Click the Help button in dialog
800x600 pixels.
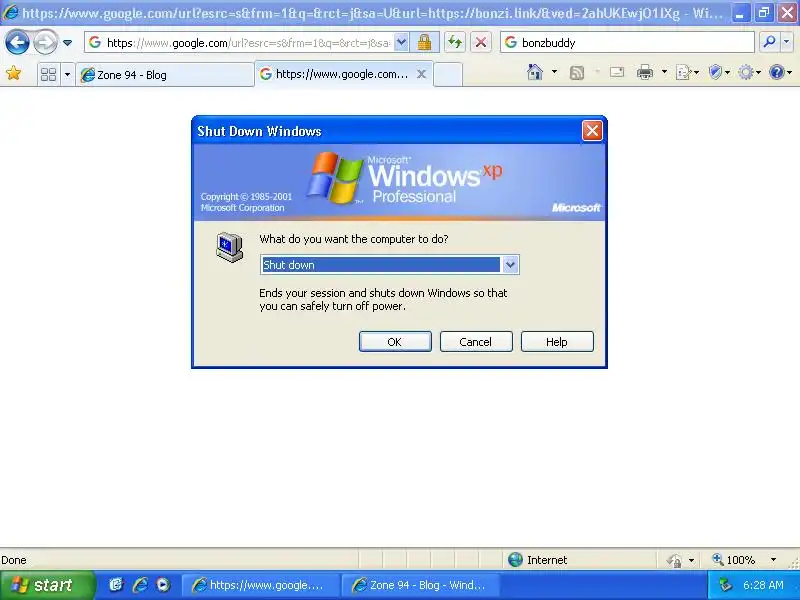click(557, 341)
